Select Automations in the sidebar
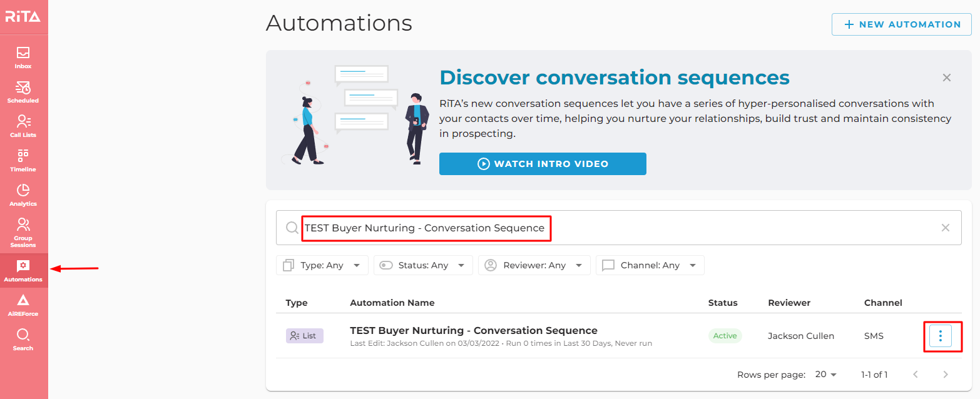This screenshot has width=980, height=399. click(23, 271)
